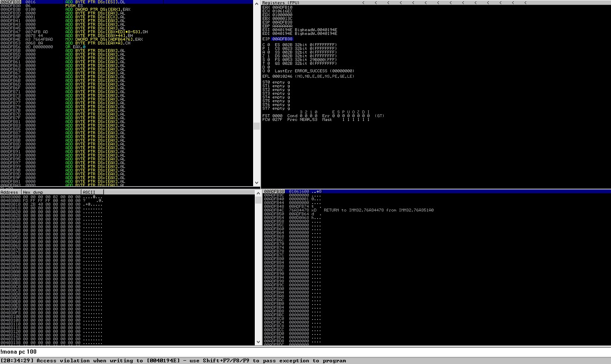Image resolution: width=611 pixels, height=364 pixels.
Task: Click the FCW 027F control word
Action: (272, 120)
